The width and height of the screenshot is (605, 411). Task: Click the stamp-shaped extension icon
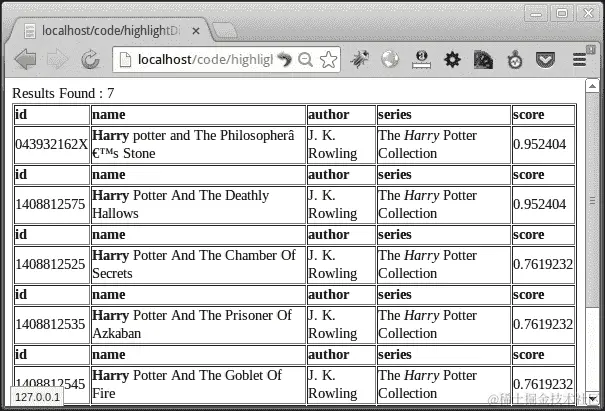[x=421, y=59]
